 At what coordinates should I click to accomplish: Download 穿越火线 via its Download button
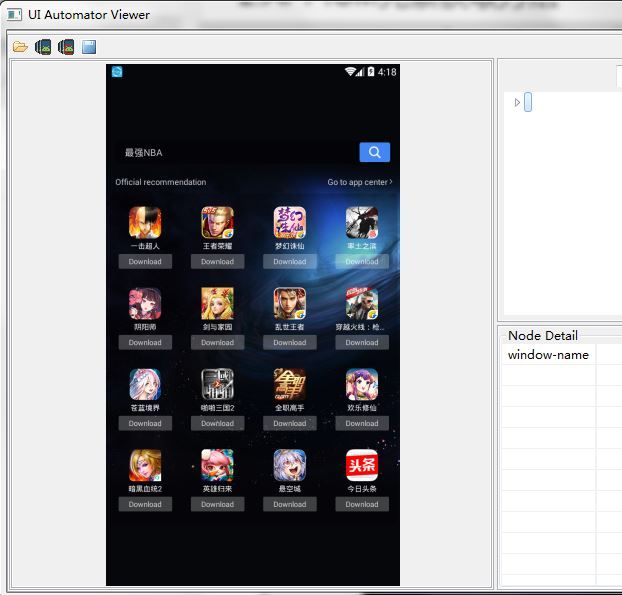[x=362, y=343]
